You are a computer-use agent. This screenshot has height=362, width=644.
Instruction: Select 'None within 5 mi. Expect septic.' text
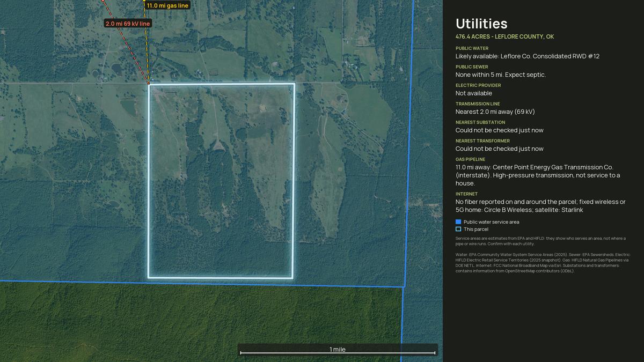tap(501, 75)
